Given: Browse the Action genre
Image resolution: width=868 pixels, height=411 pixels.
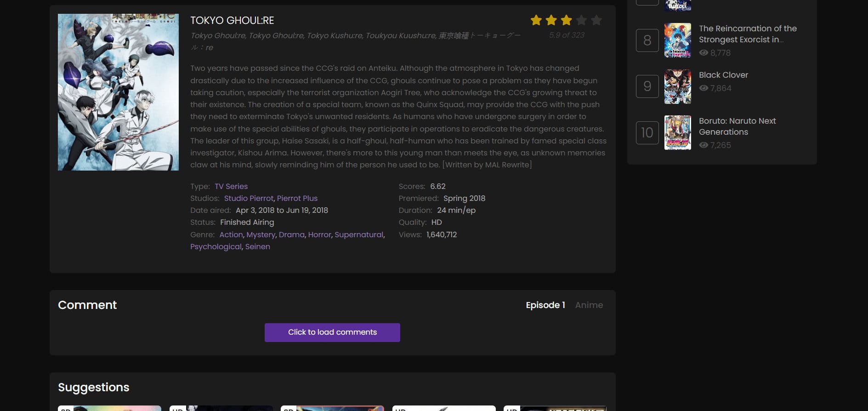Looking at the screenshot, I should click(x=231, y=234).
